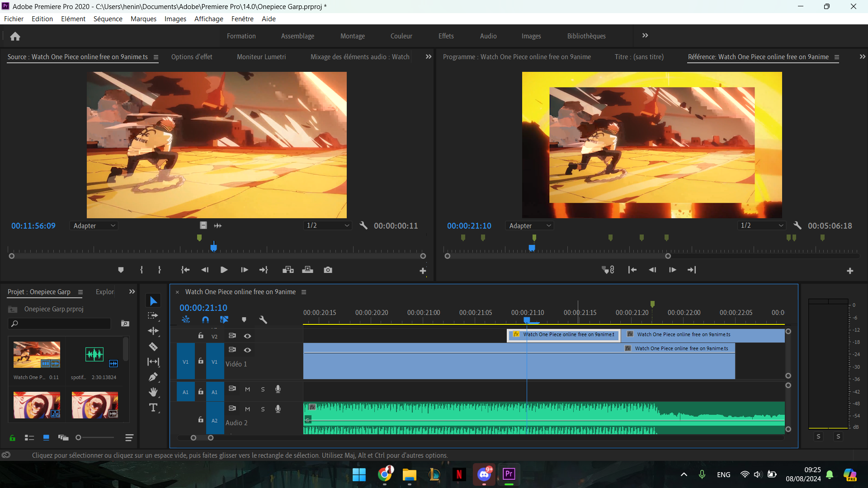868x488 pixels.
Task: Select the Slip tool
Action: [153, 361]
